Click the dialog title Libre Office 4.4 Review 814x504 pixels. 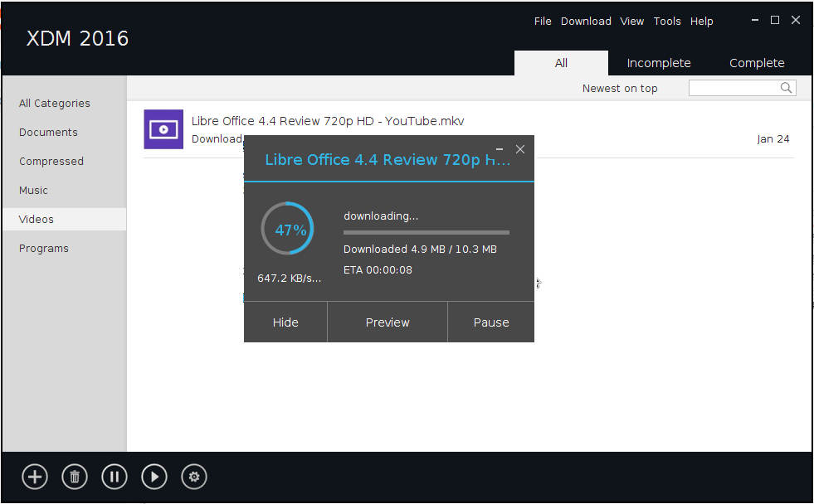pyautogui.click(x=388, y=160)
